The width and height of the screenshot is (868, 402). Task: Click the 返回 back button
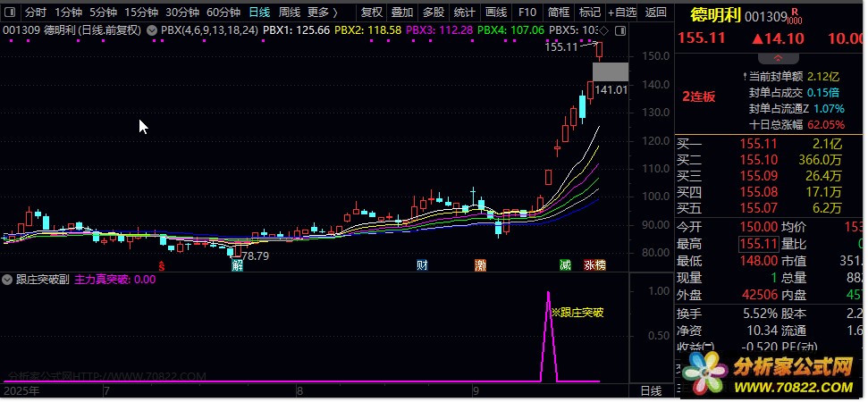656,13
